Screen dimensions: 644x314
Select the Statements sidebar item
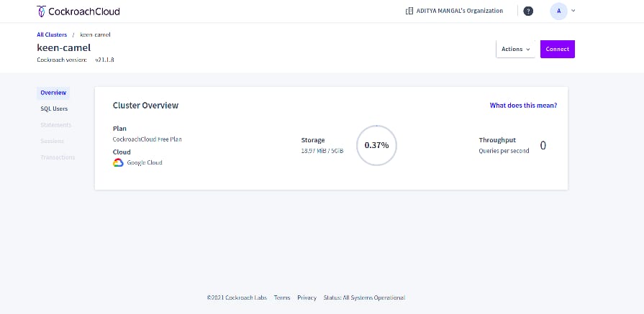(x=56, y=124)
